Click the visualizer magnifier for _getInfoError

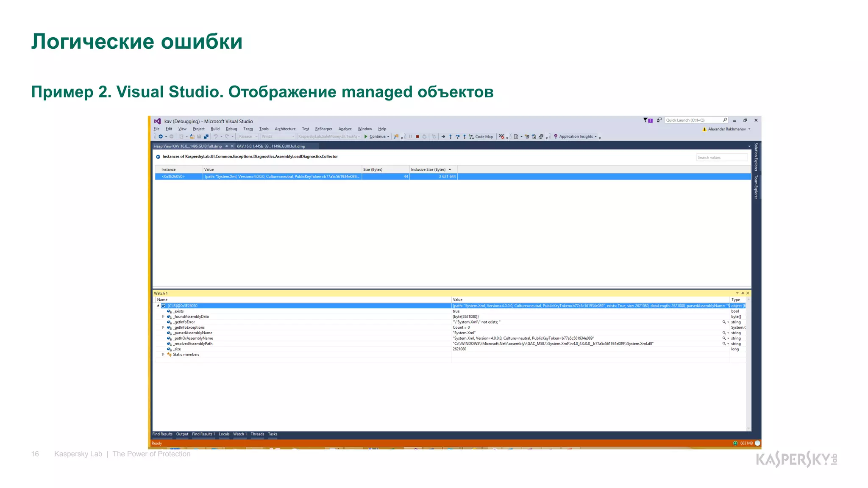(724, 322)
